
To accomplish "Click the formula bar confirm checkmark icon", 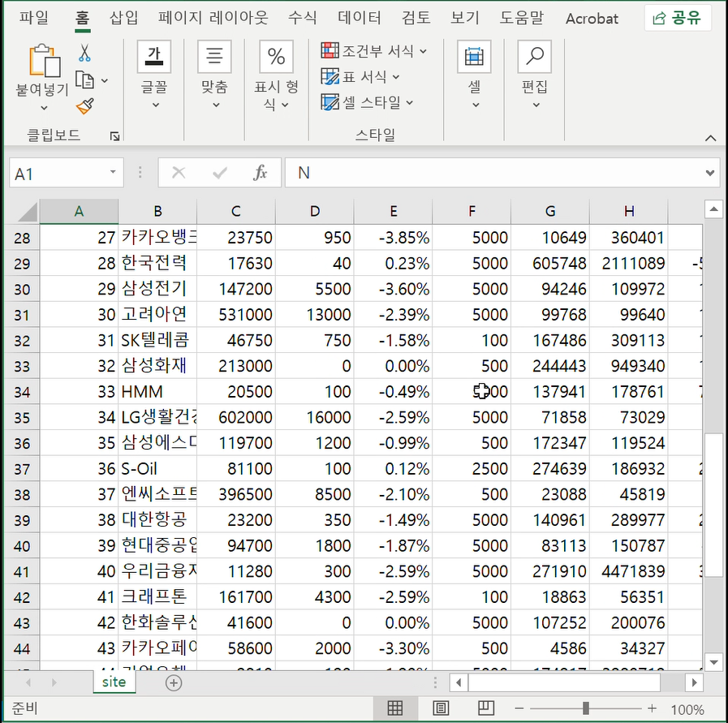I will click(x=219, y=173).
